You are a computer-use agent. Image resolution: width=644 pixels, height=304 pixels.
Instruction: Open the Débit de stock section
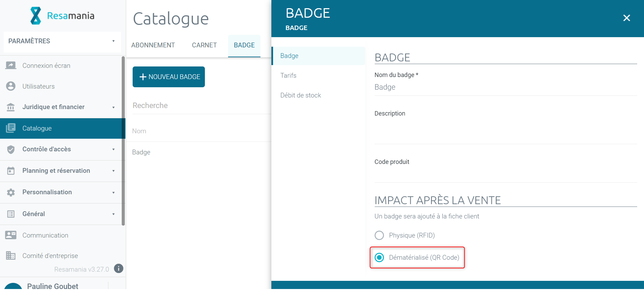point(318,95)
